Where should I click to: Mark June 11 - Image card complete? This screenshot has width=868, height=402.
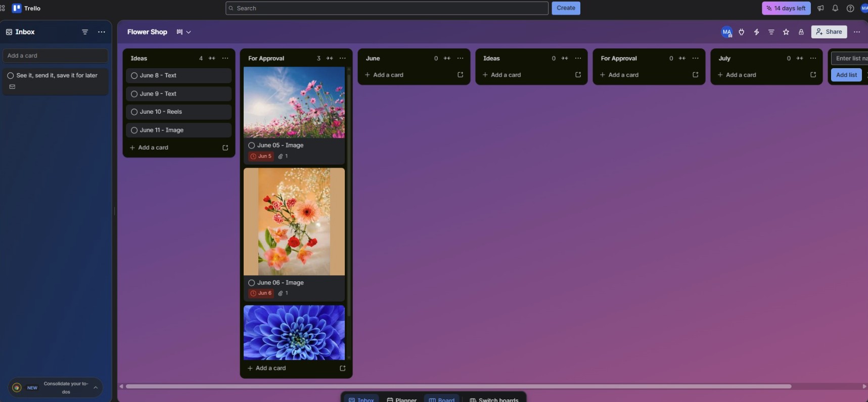coord(134,130)
